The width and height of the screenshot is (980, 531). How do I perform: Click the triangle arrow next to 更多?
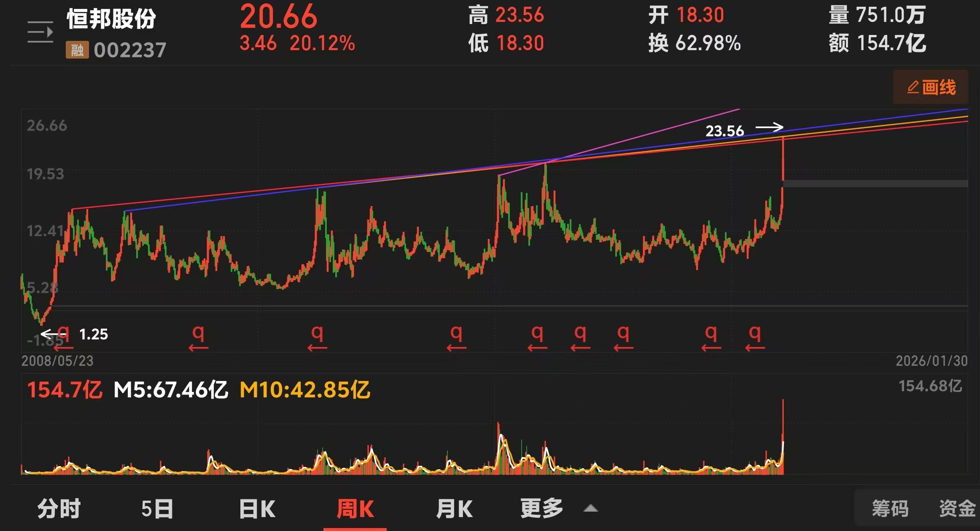[591, 508]
